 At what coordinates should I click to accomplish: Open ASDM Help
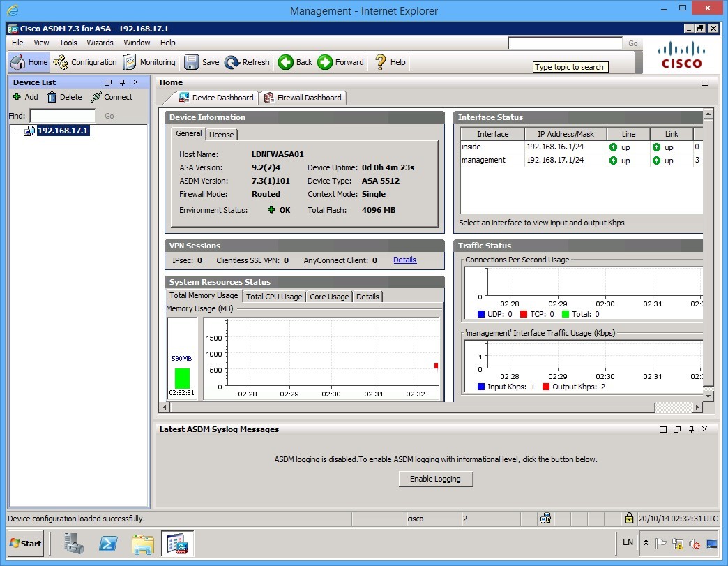pyautogui.click(x=389, y=62)
